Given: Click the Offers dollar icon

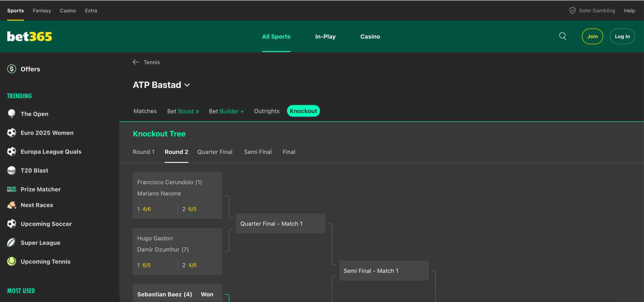Looking at the screenshot, I should tap(12, 69).
